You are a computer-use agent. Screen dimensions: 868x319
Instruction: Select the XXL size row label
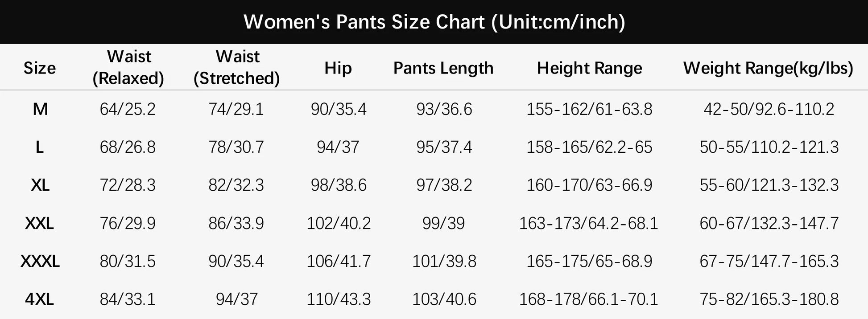click(40, 223)
